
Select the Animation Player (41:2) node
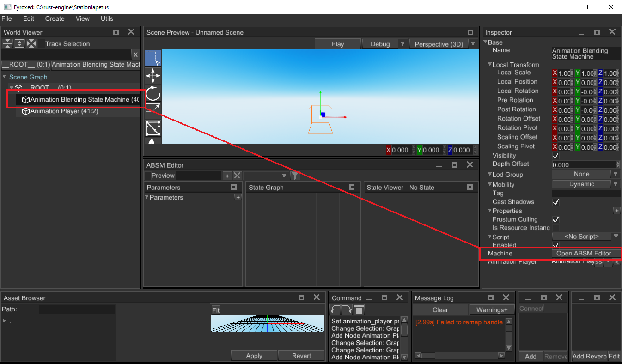pyautogui.click(x=64, y=111)
